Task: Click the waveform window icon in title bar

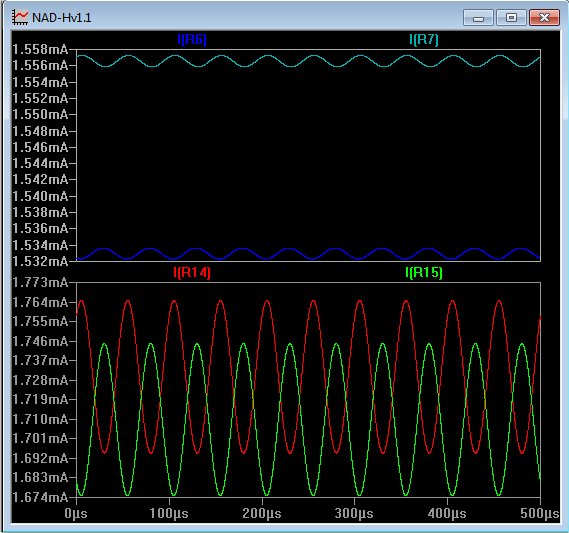Action: tap(20, 17)
